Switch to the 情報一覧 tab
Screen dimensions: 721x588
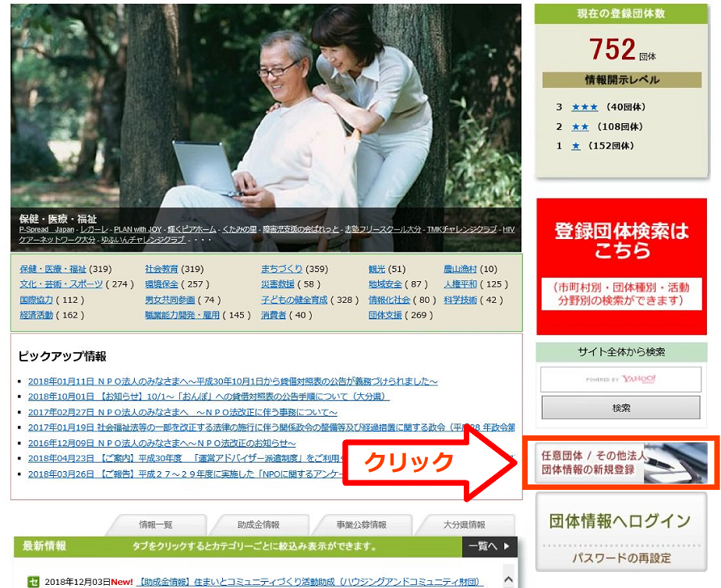pyautogui.click(x=155, y=525)
